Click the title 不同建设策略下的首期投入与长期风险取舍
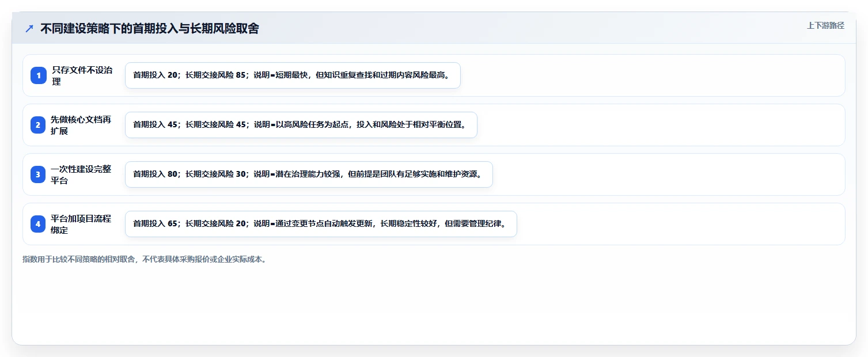Image resolution: width=868 pixels, height=357 pixels. 150,28
